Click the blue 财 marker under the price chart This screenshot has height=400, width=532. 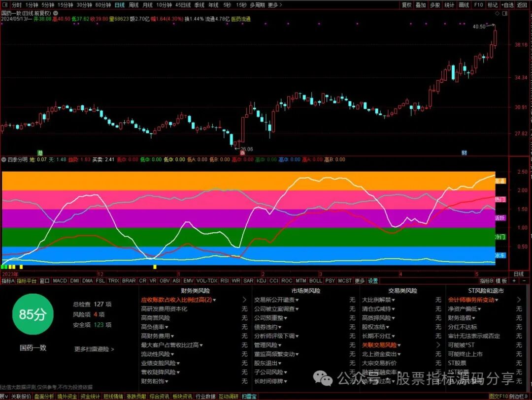tap(464, 153)
